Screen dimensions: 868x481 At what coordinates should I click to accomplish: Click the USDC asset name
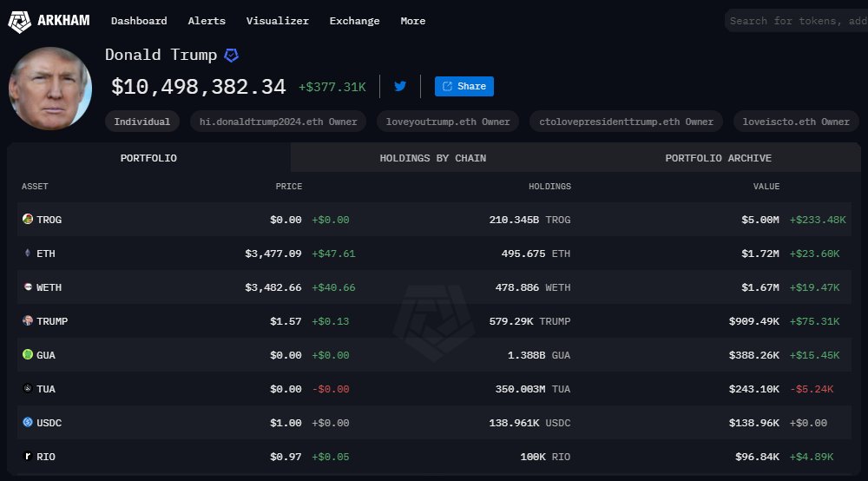[49, 423]
